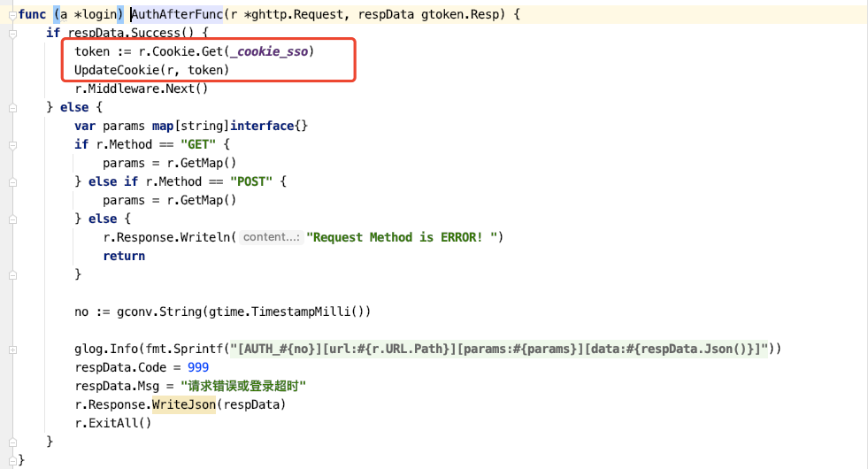The image size is (868, 469).
Task: Click the "[AUTH_#{no}]..." format string
Action: (x=499, y=349)
